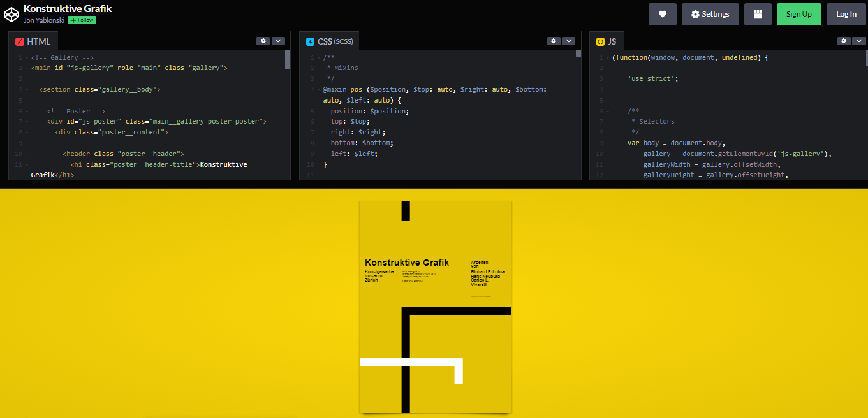Fold HTML line 10 header element
The image size is (868, 418).
tap(26, 154)
